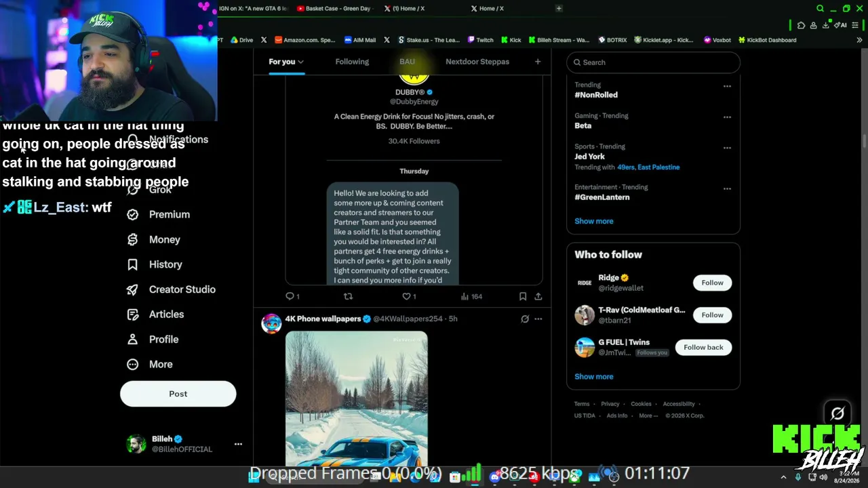Show more trending topics
This screenshot has width=868, height=488.
coord(594,221)
